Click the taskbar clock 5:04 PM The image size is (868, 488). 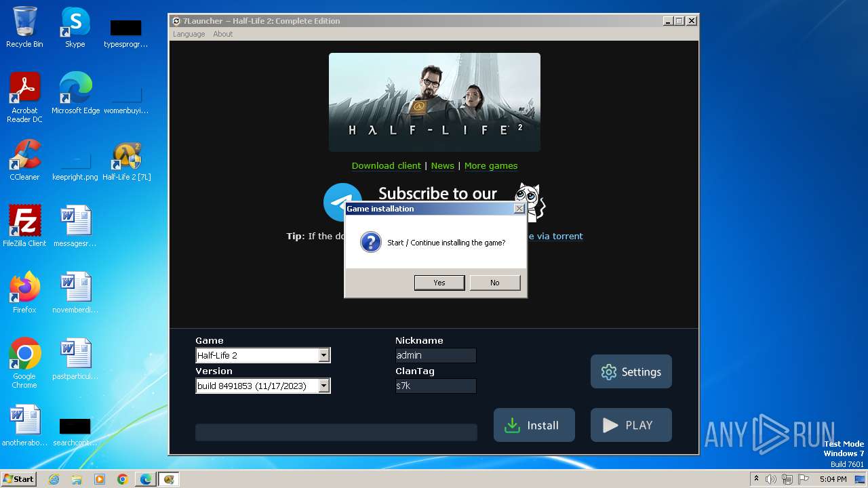click(x=833, y=479)
